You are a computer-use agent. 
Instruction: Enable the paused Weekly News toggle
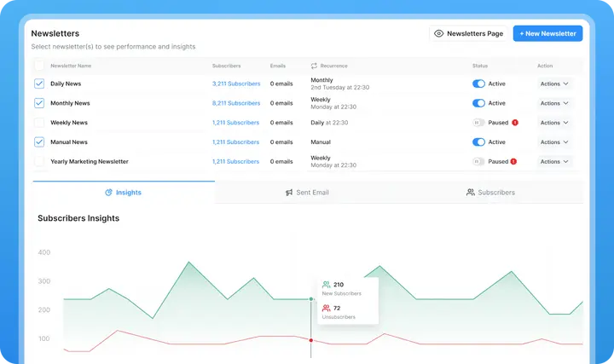tap(478, 123)
